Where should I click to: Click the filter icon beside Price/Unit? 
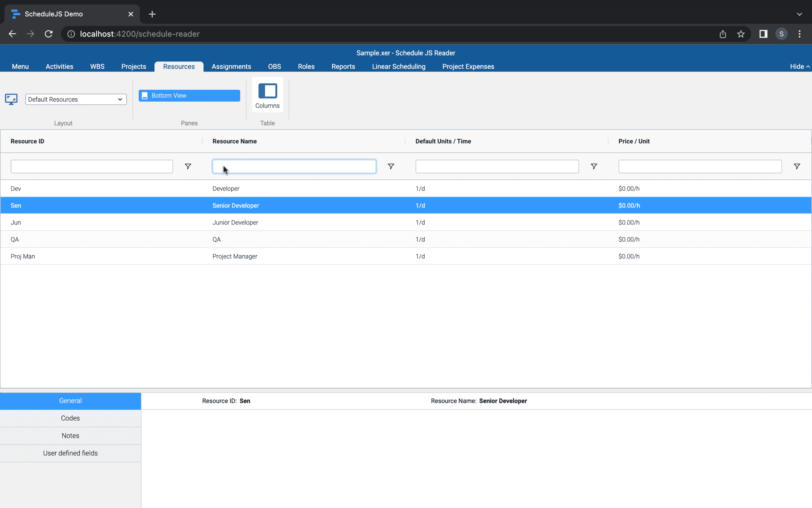pyautogui.click(x=797, y=166)
